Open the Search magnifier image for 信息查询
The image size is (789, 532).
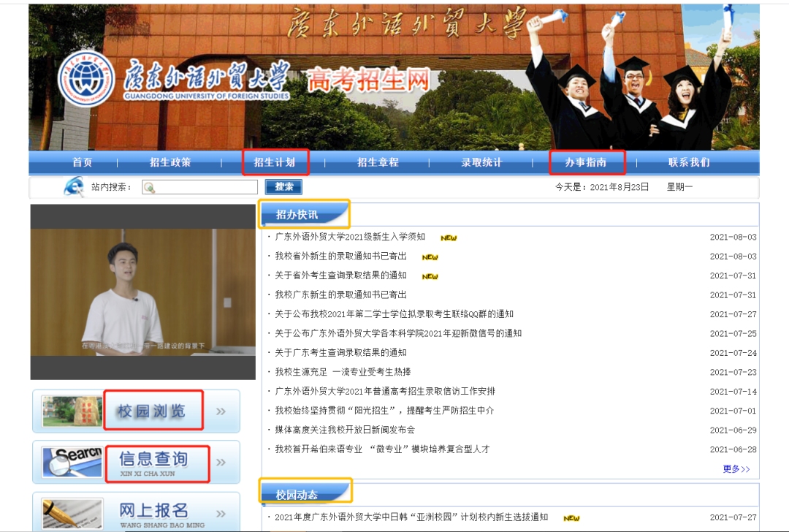click(x=72, y=462)
